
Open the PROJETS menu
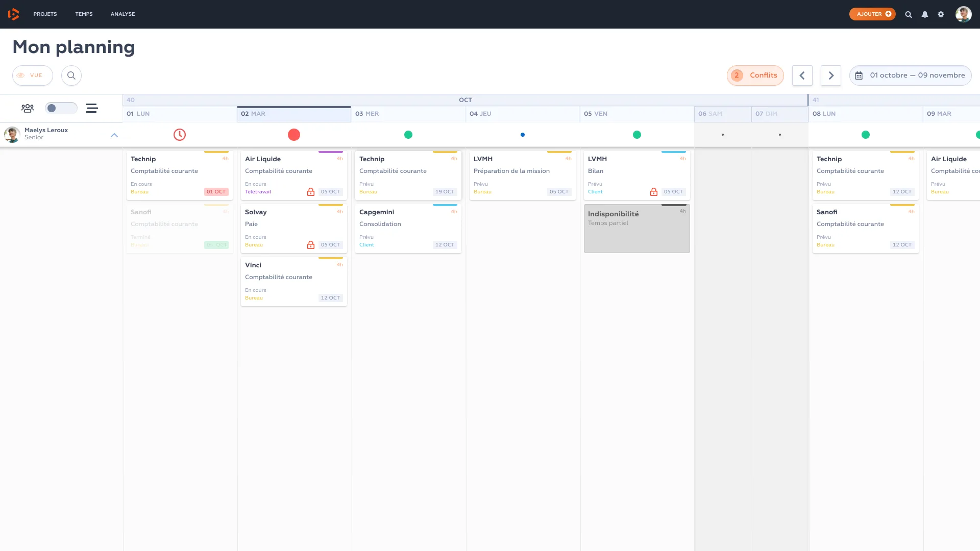click(x=45, y=14)
